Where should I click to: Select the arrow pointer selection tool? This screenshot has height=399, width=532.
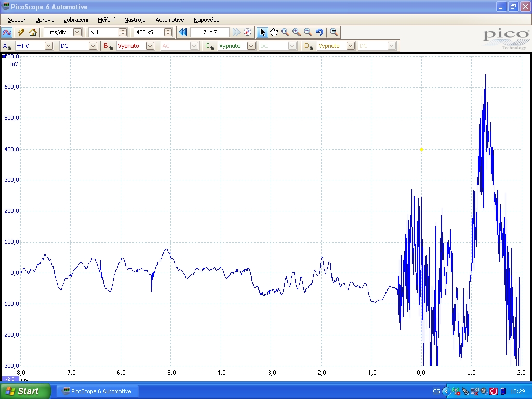click(262, 32)
